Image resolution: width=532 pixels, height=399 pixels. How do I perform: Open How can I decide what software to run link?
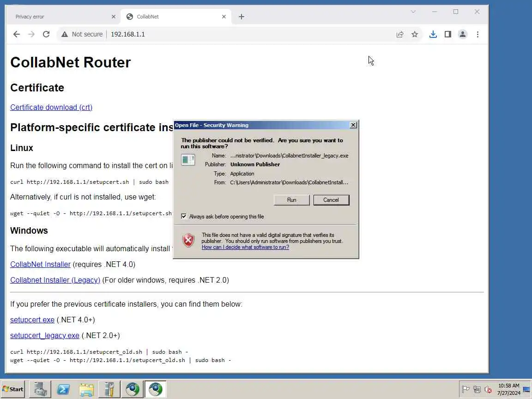(245, 247)
